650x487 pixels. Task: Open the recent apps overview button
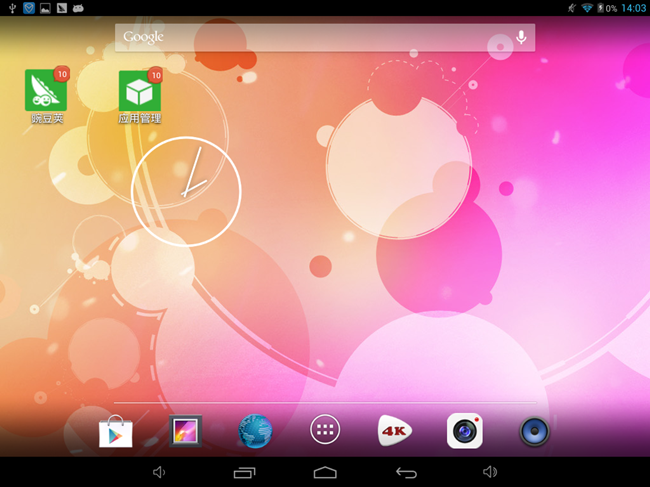point(245,472)
